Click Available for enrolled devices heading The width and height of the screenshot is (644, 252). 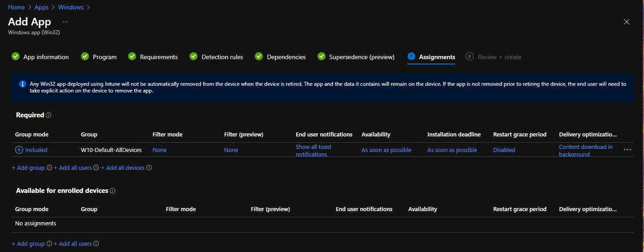pyautogui.click(x=62, y=191)
